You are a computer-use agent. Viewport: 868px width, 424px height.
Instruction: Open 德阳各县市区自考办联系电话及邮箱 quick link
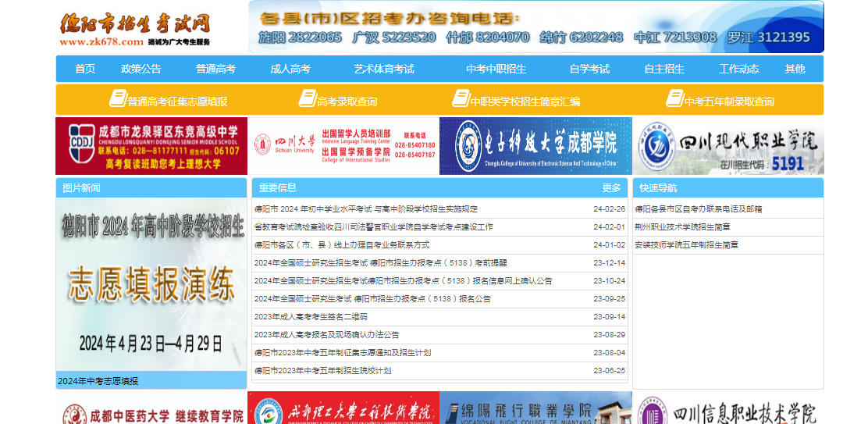699,209
